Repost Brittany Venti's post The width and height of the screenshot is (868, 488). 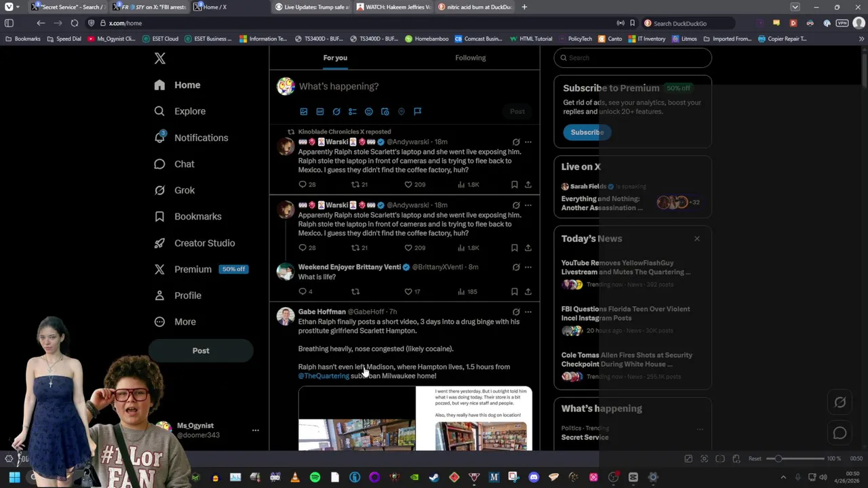pos(355,291)
